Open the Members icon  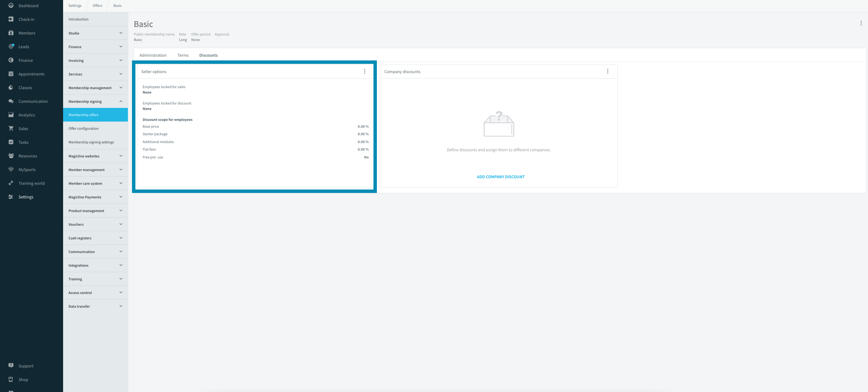(11, 33)
